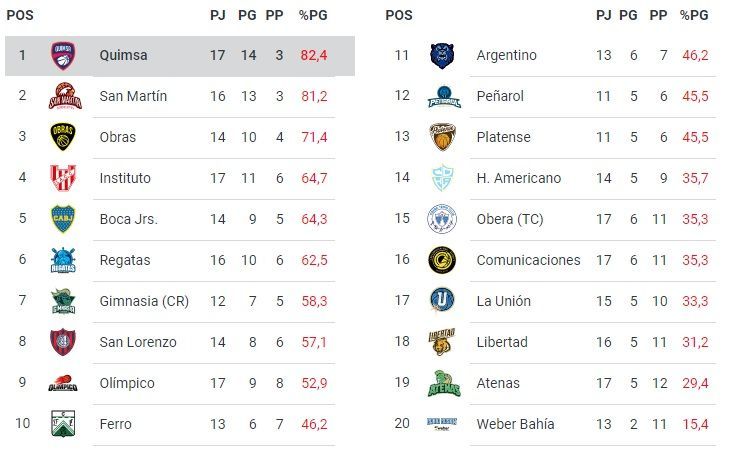This screenshot has width=737, height=460.
Task: Open the Regatas team name link
Action: [x=125, y=260]
